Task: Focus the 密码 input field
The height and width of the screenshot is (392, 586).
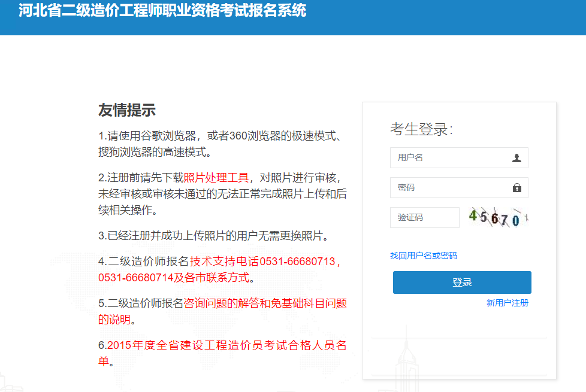Action: click(x=459, y=187)
